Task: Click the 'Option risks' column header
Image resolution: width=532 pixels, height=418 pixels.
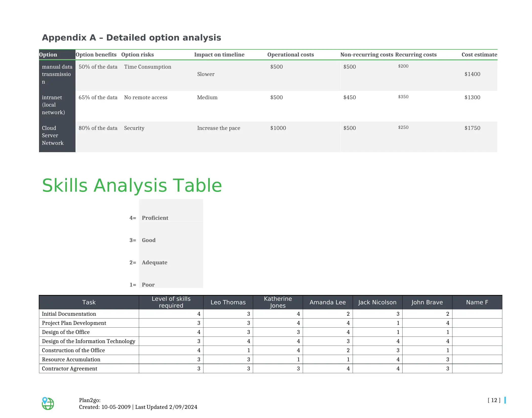Action: click(x=138, y=55)
